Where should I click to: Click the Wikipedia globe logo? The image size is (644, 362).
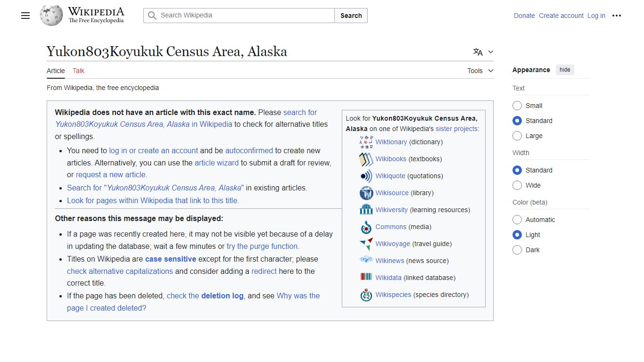[51, 16]
